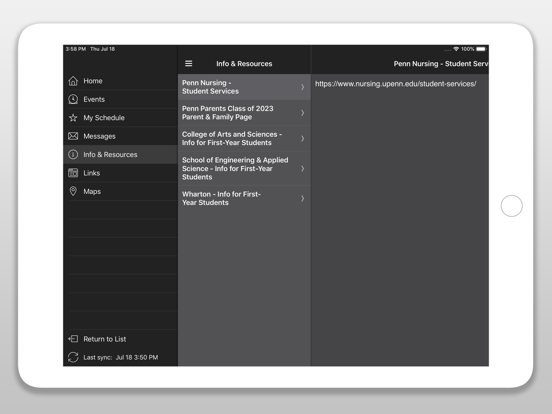This screenshot has width=552, height=414.
Task: Select Wharton - Info for First-Year Students row
Action: pyautogui.click(x=244, y=198)
